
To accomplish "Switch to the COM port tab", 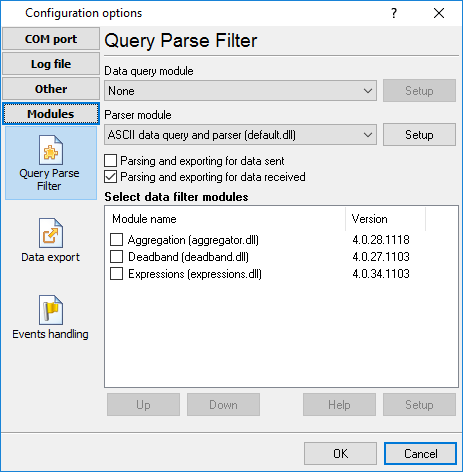I will coord(51,39).
